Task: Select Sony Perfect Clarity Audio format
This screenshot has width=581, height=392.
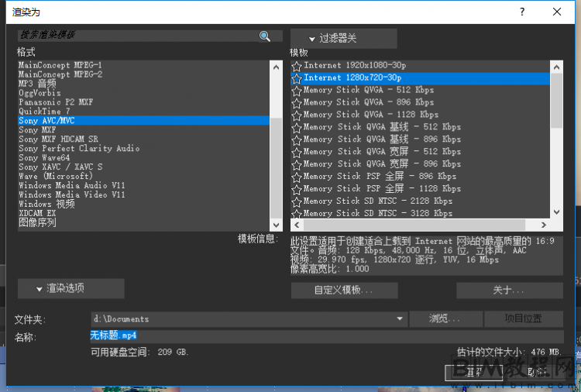Action: click(144, 149)
